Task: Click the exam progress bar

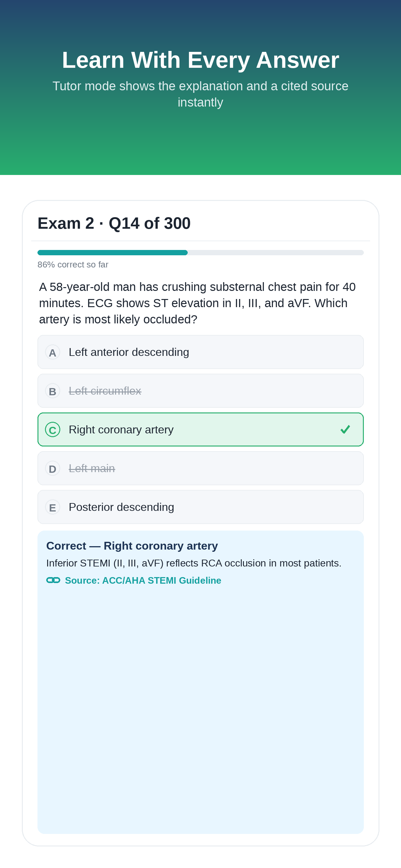Action: pos(200,253)
